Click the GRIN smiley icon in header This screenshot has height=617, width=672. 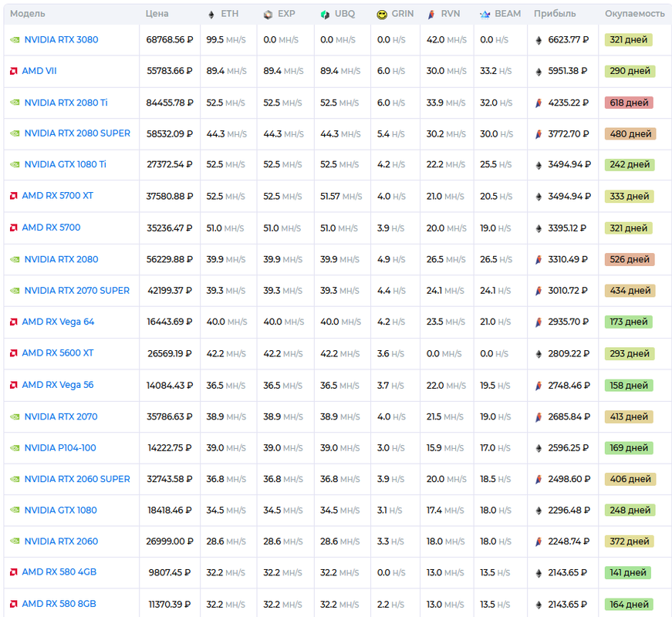[x=381, y=15]
